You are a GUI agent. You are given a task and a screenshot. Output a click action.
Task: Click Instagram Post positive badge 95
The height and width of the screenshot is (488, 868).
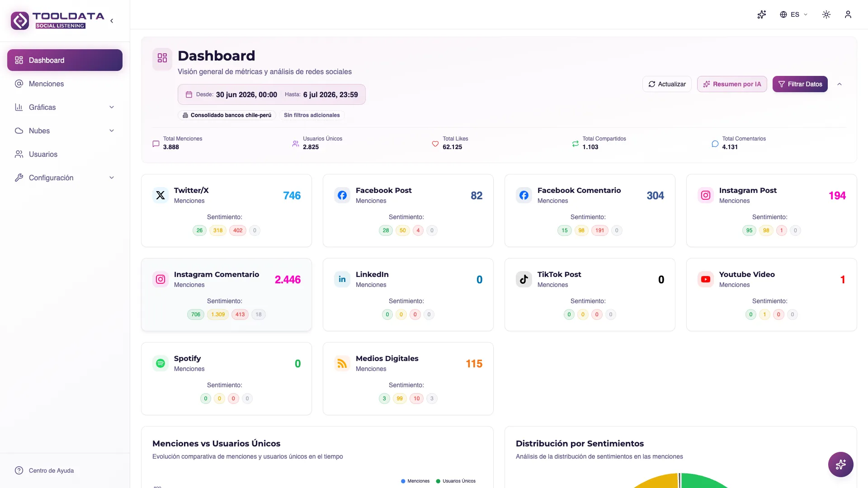[749, 230]
